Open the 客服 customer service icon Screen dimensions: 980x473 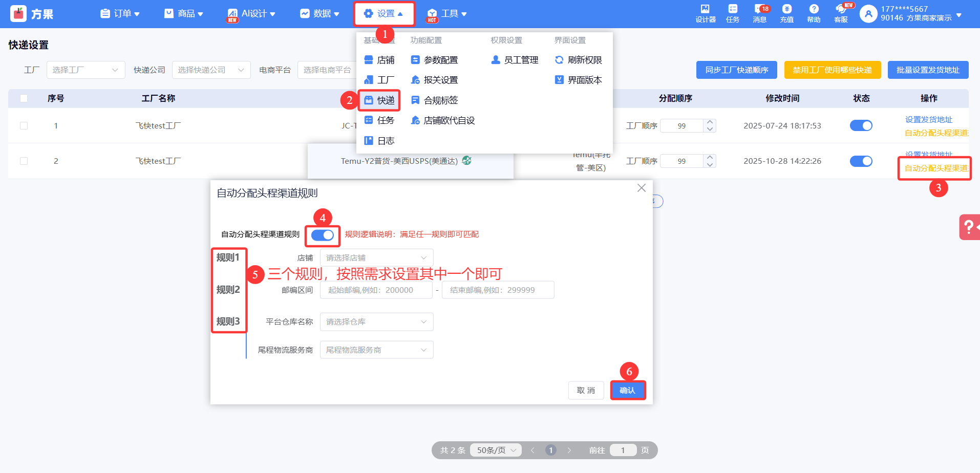(x=841, y=13)
